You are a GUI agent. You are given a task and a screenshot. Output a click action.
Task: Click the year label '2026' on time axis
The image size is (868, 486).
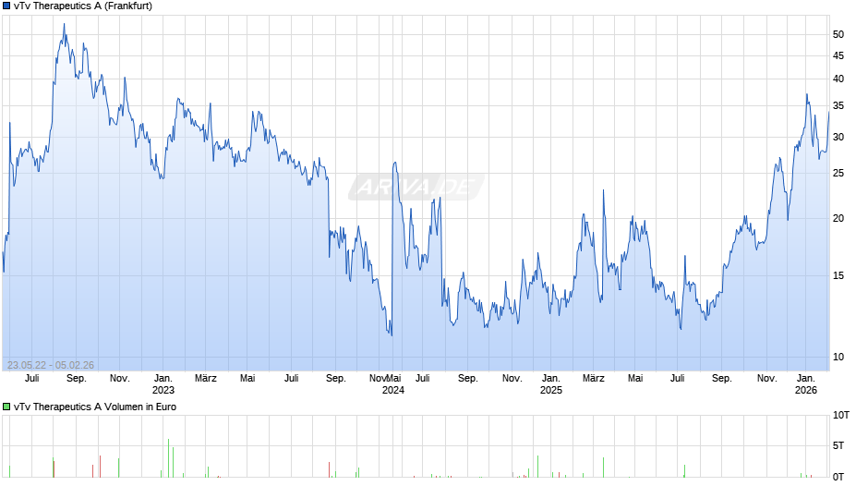point(806,390)
